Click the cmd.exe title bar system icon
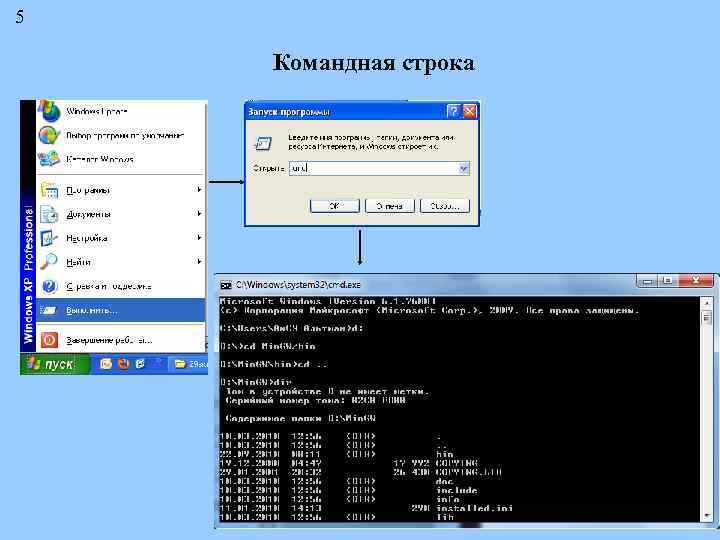This screenshot has width=720, height=540. 225,285
